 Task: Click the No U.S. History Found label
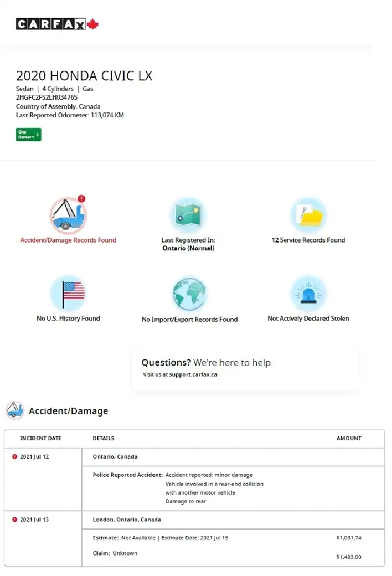68,318
